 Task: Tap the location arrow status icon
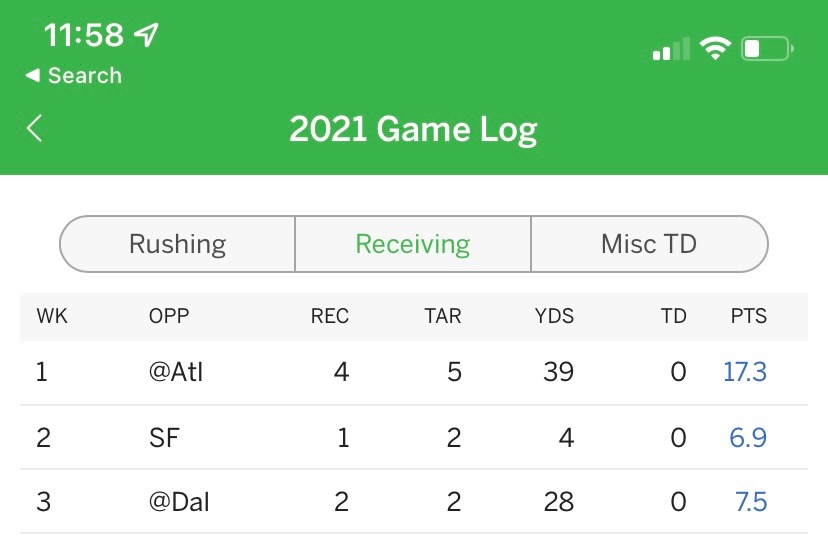tap(146, 36)
